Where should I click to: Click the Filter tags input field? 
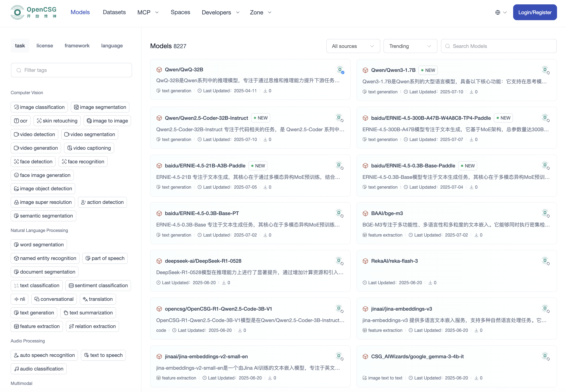point(71,70)
